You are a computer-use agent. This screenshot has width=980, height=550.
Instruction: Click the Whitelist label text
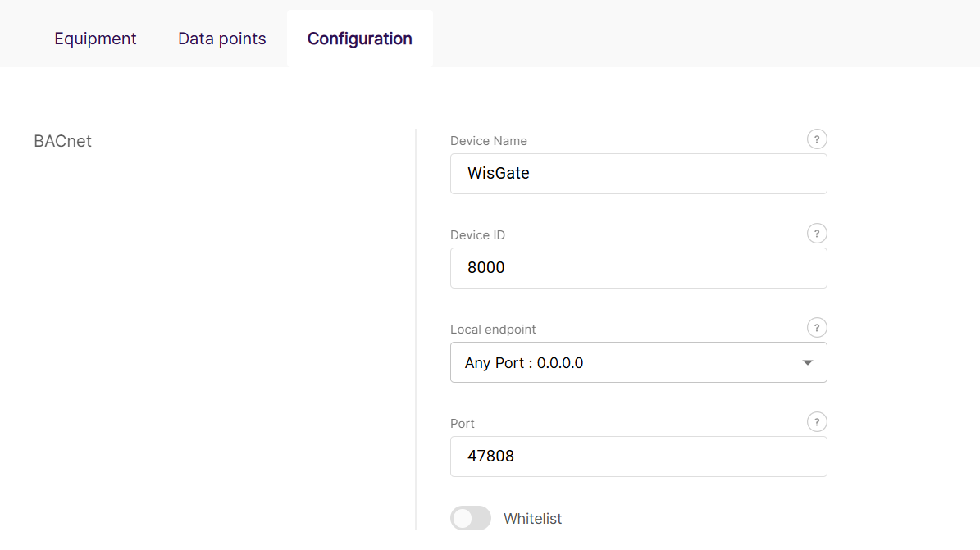pos(531,518)
